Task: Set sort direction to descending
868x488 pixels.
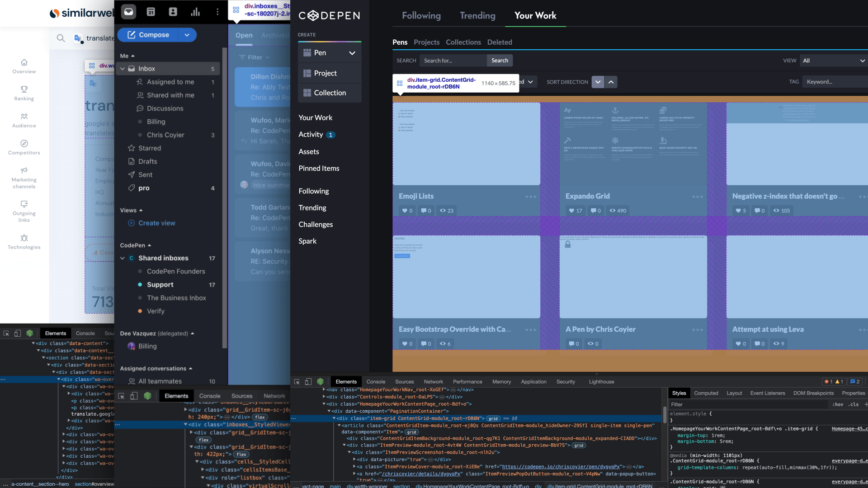Action: click(x=598, y=82)
